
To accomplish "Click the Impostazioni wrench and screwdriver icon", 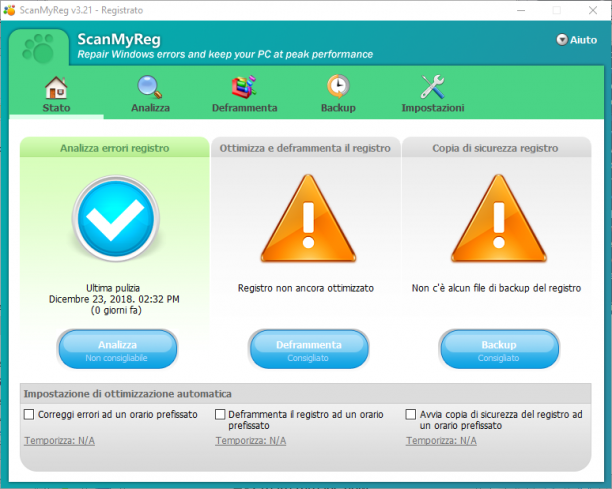I will tap(432, 87).
